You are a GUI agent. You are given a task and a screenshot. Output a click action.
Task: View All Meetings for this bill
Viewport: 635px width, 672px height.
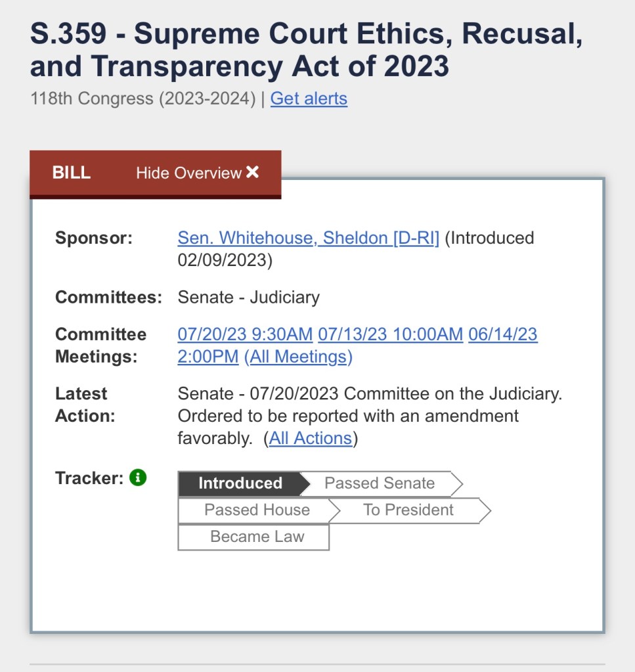(x=298, y=357)
